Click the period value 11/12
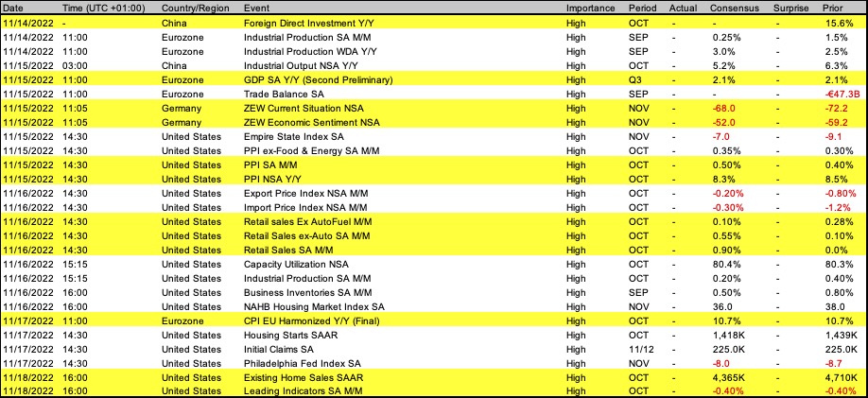Viewport: 868px width, 398px height. (639, 349)
